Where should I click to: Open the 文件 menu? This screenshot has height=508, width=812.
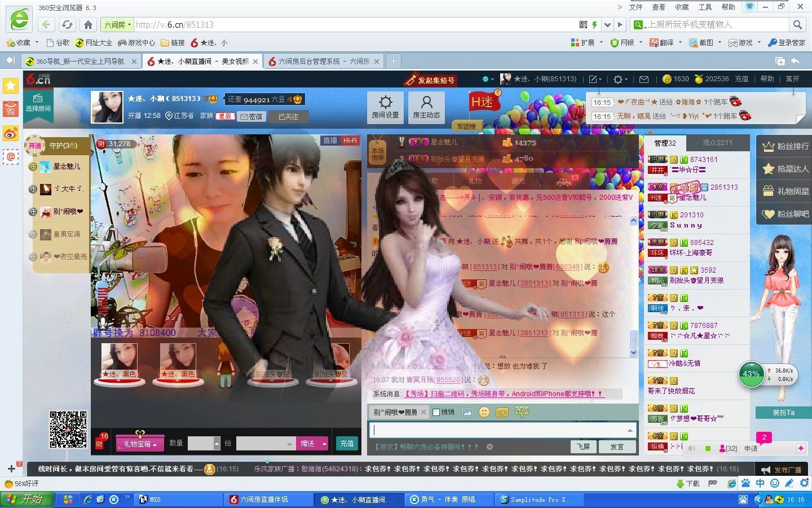click(x=636, y=7)
